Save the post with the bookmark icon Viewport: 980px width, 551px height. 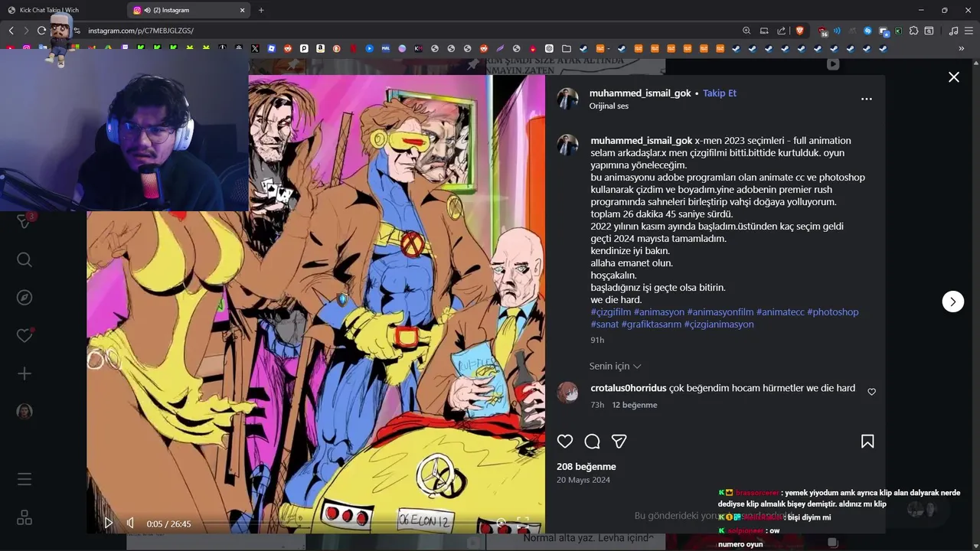[x=867, y=442]
